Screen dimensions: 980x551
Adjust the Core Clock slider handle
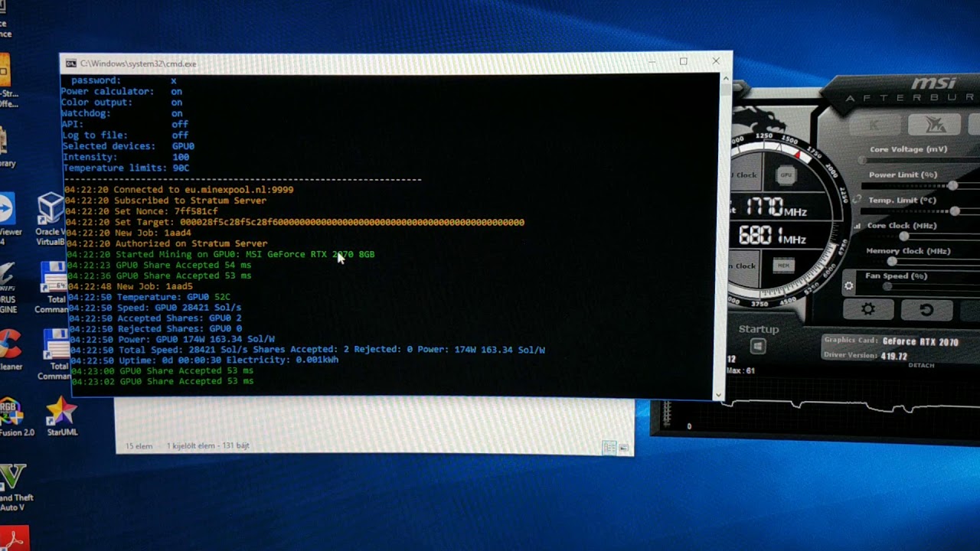[904, 236]
